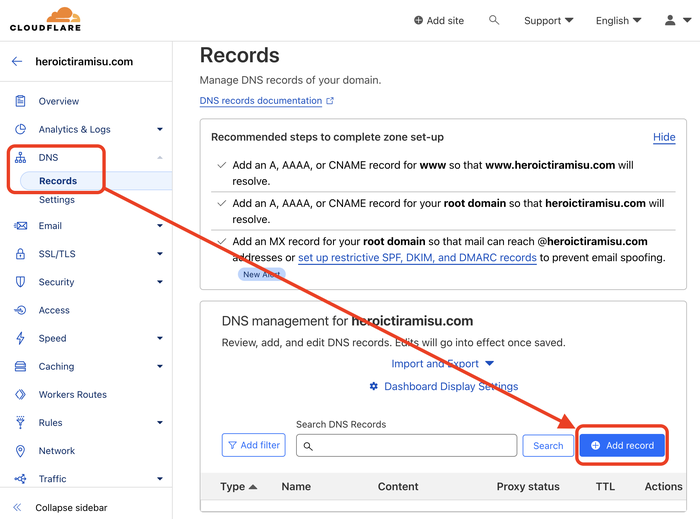Expand the Security section arrow

[x=160, y=282]
